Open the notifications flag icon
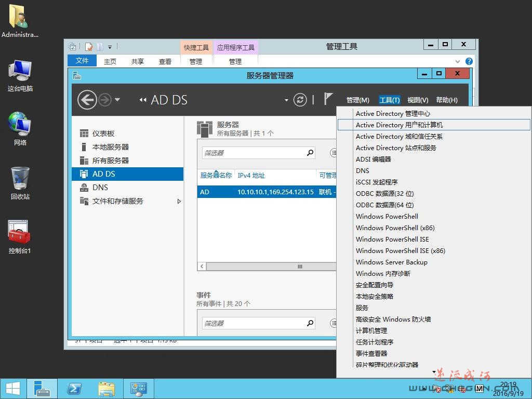This screenshot has height=399, width=532. coord(328,99)
